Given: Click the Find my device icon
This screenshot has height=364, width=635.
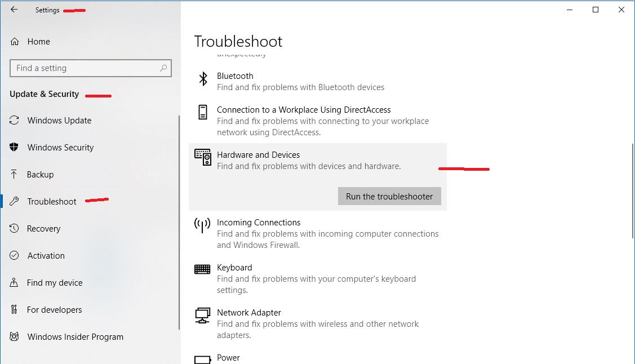Looking at the screenshot, I should (14, 283).
